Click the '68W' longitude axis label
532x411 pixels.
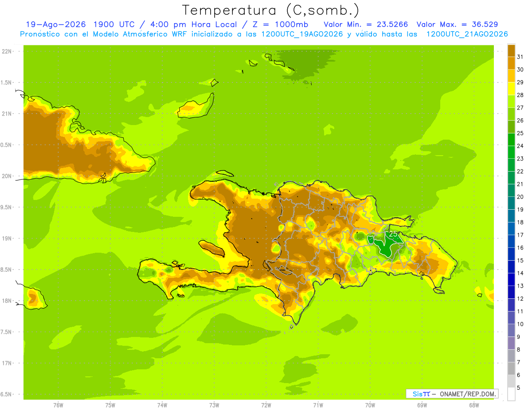click(x=474, y=405)
